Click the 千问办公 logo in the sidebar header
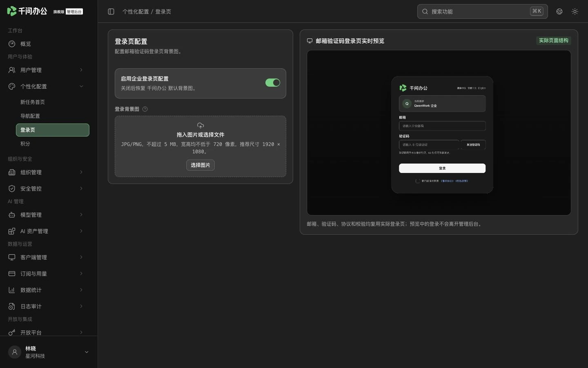The image size is (588, 368). (x=27, y=11)
